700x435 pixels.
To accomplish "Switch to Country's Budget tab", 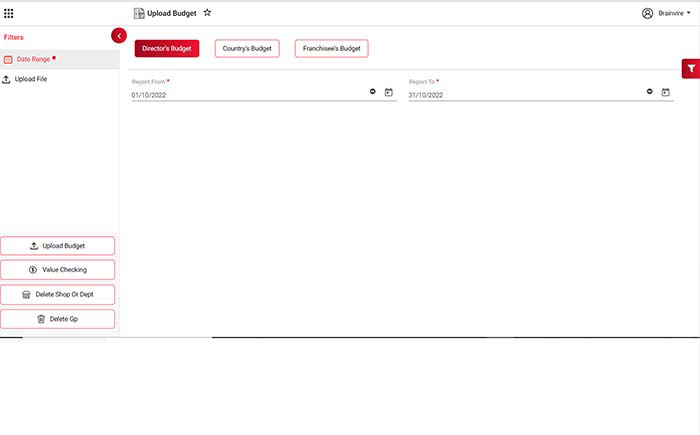I will coord(247,48).
